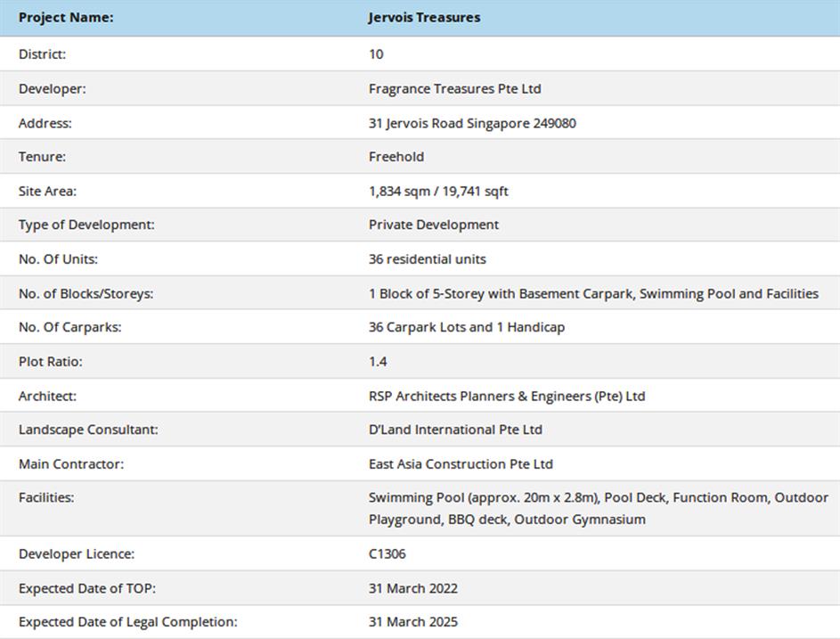Select 'D'Land International Pte Ltd' consultant
Image resolution: width=840 pixels, height=639 pixels.
(455, 430)
